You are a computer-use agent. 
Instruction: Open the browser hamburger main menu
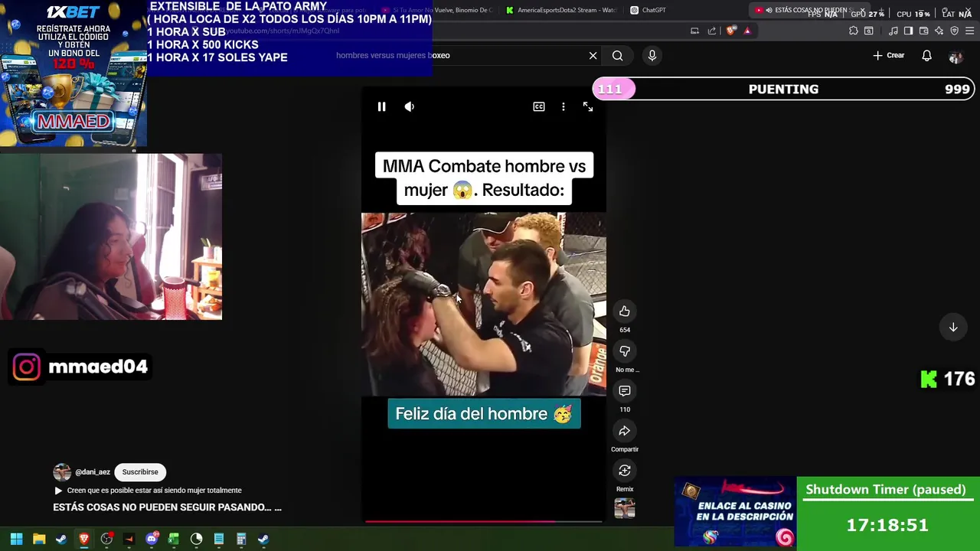(970, 31)
